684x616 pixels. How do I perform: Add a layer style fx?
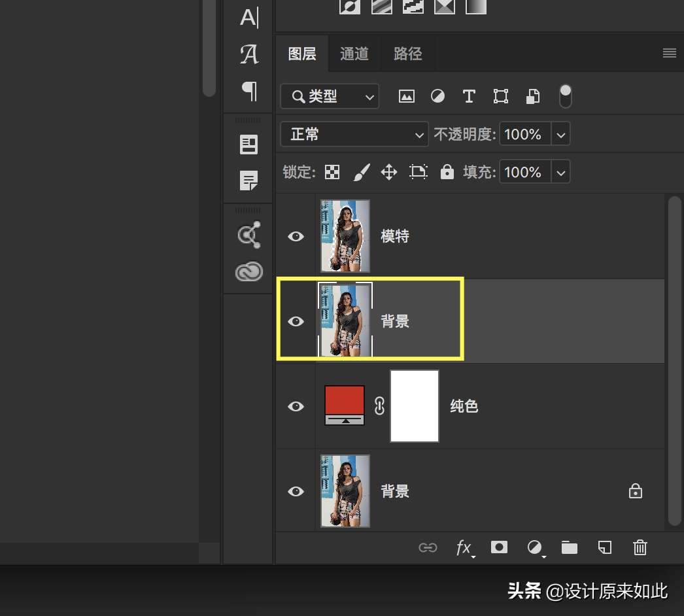[464, 548]
